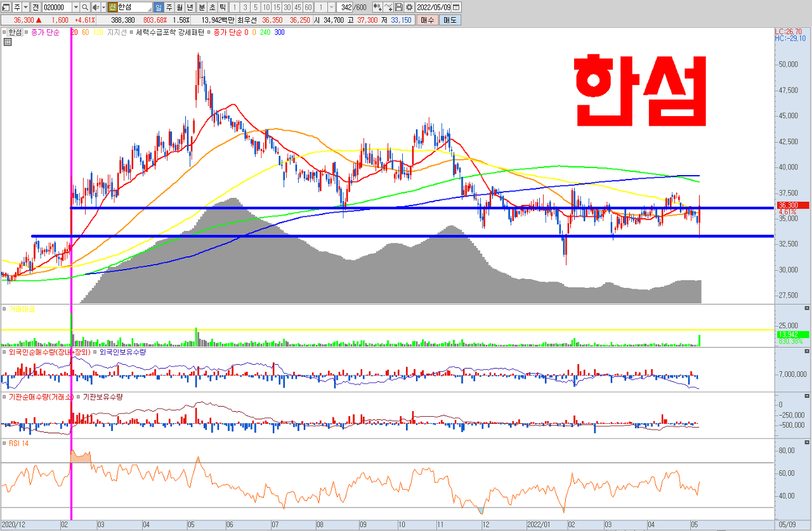Choose the 5 interval button
This screenshot has width=812, height=531.
(255, 7)
